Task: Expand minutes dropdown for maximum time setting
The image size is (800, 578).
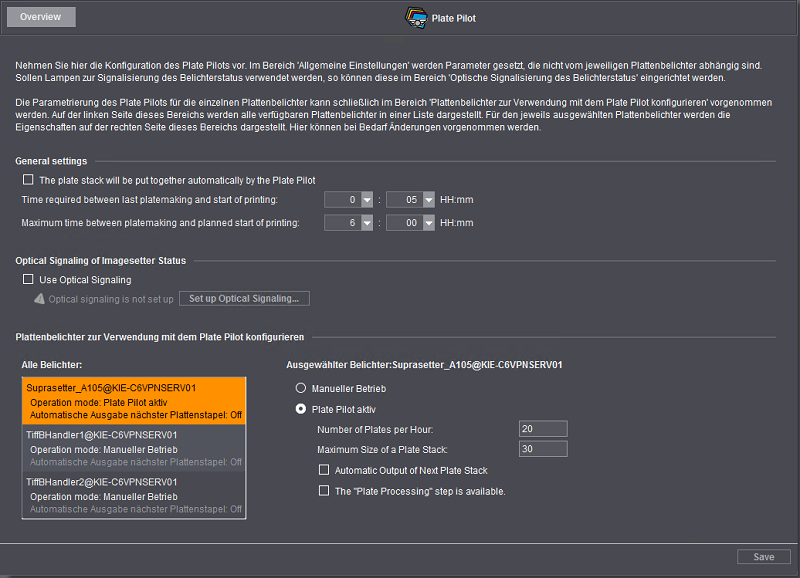Action: tap(429, 222)
